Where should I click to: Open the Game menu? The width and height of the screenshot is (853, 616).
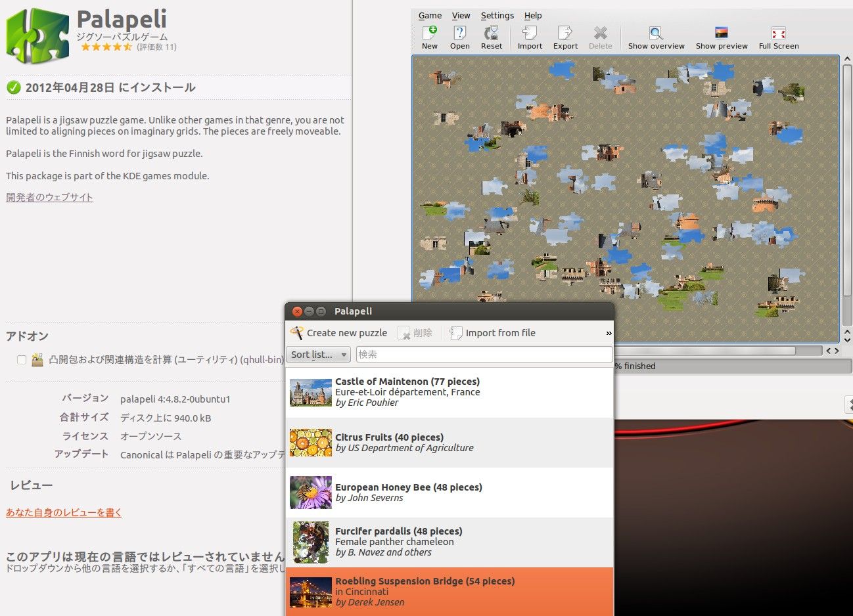tap(430, 15)
